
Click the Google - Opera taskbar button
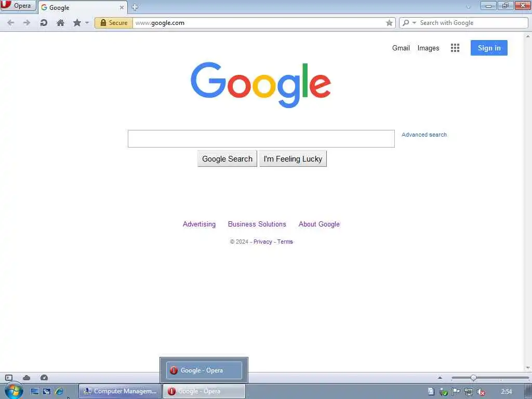(x=204, y=391)
